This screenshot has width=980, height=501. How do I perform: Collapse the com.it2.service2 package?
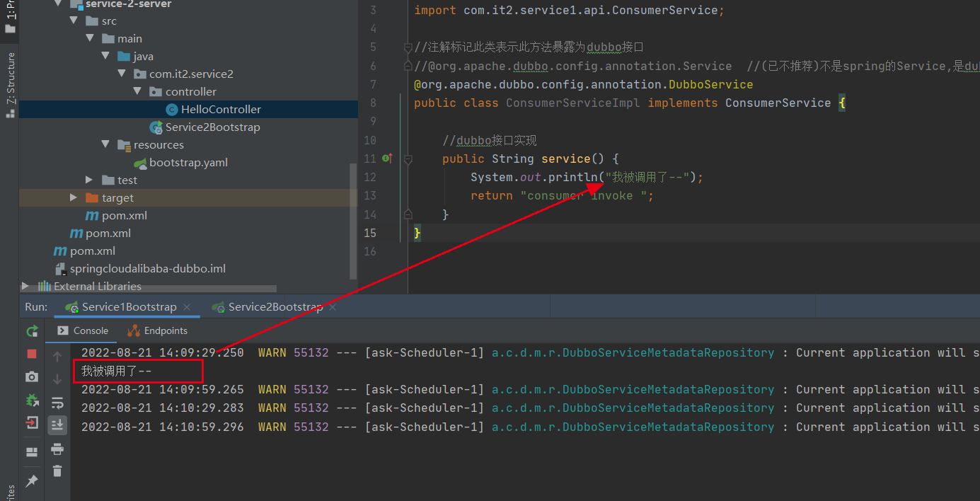coord(122,74)
